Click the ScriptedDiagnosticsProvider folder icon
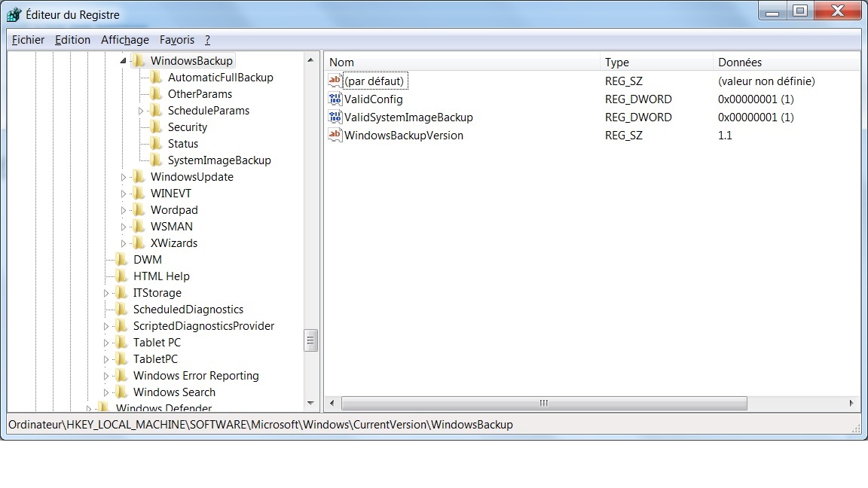The width and height of the screenshot is (868, 488). pyautogui.click(x=121, y=326)
